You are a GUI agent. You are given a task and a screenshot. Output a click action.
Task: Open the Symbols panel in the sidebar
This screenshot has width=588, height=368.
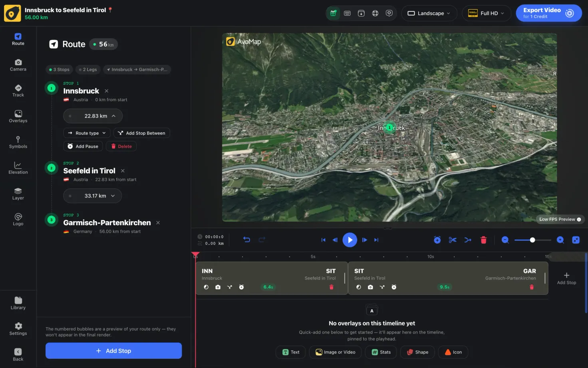pyautogui.click(x=18, y=142)
